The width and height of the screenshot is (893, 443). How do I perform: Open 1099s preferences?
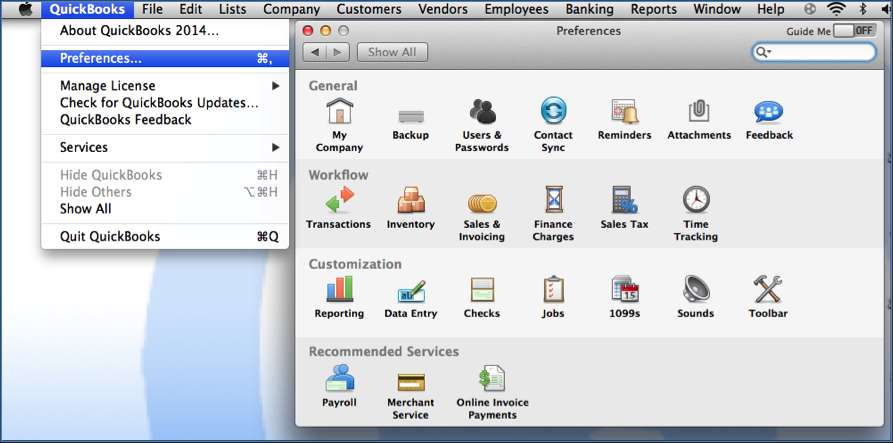click(624, 297)
